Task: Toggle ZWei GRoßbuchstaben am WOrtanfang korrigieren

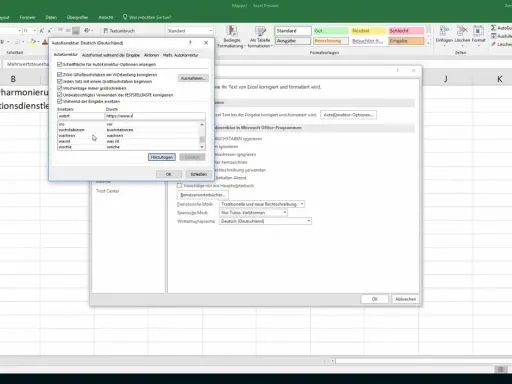Action: tap(60, 75)
